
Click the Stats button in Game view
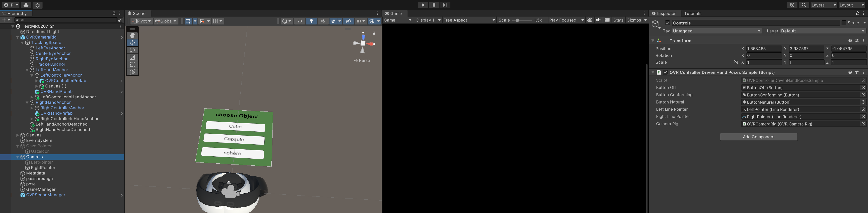618,20
